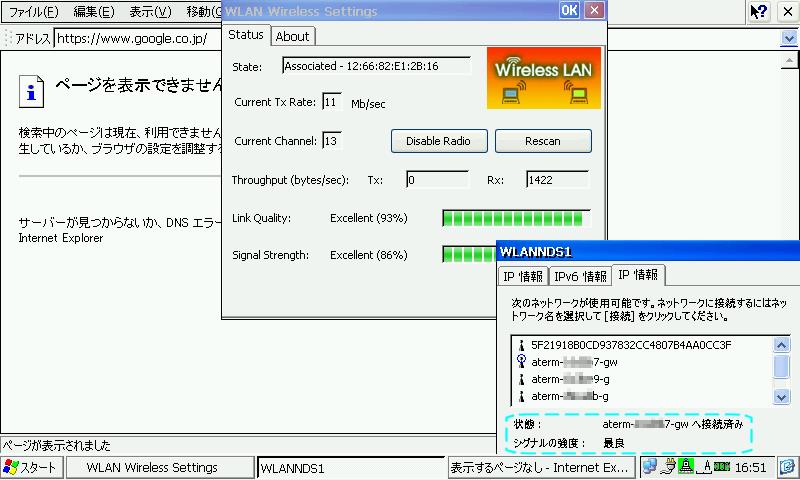Click the green wireless LAN tray icon
Image resolution: width=800 pixels, height=480 pixels.
click(686, 466)
